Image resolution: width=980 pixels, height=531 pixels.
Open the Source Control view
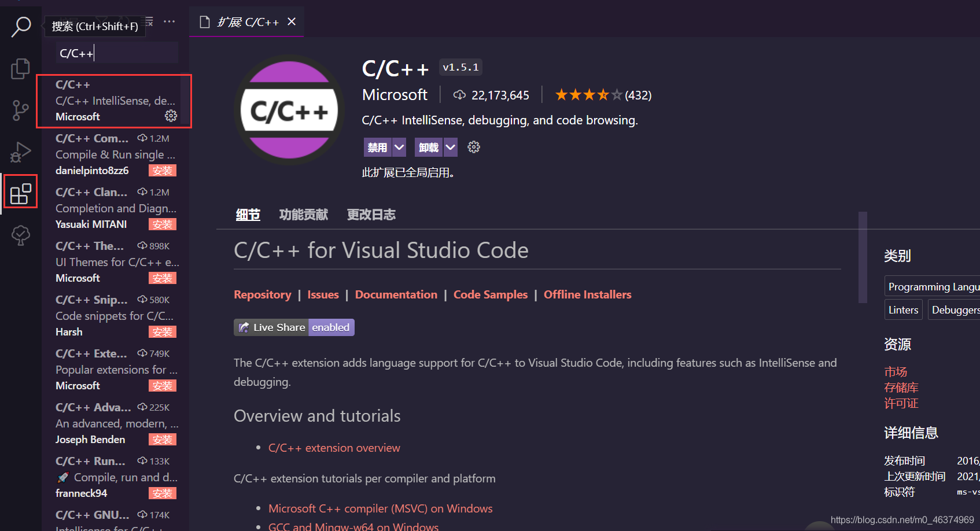tap(20, 110)
